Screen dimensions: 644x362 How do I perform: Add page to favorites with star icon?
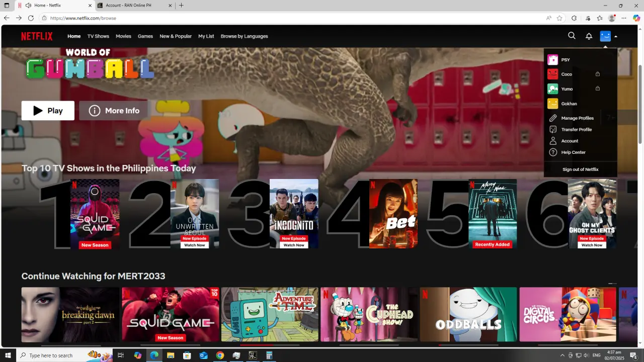tap(559, 18)
